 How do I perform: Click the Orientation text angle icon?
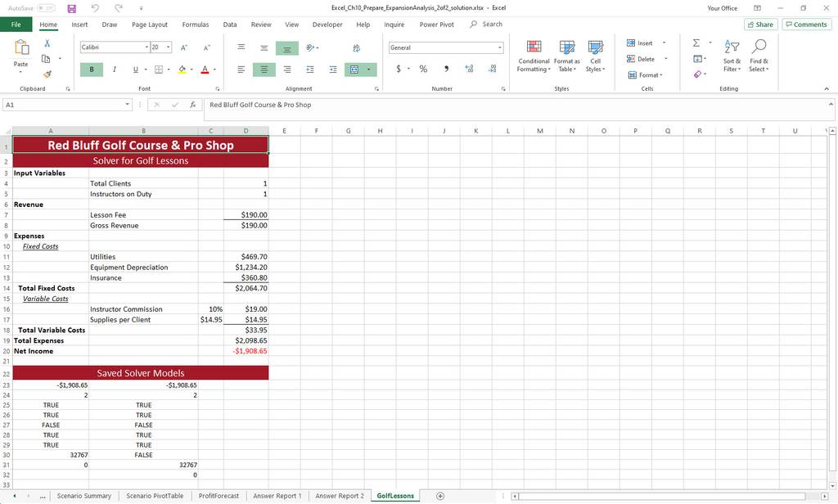pyautogui.click(x=310, y=47)
